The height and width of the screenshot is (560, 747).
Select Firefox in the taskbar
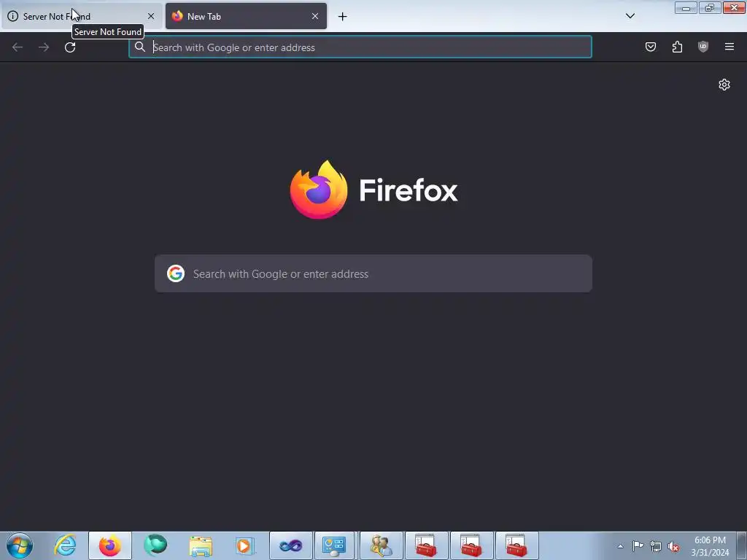110,545
